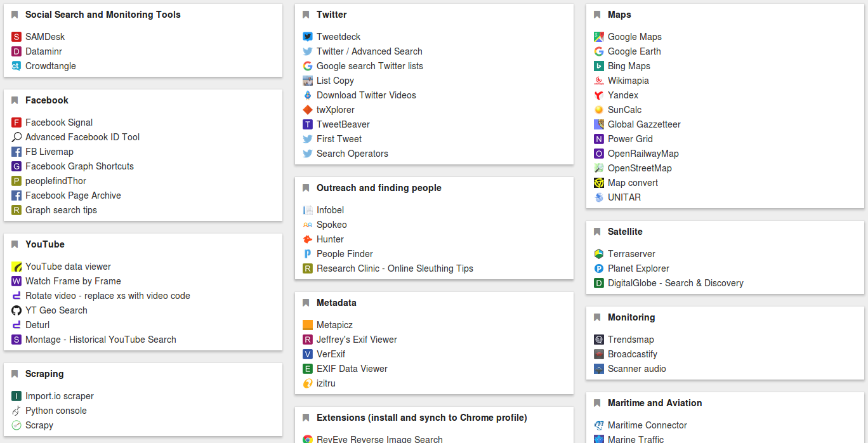Click the Google Maps icon
Screen dimensions: 868x443
coord(599,37)
